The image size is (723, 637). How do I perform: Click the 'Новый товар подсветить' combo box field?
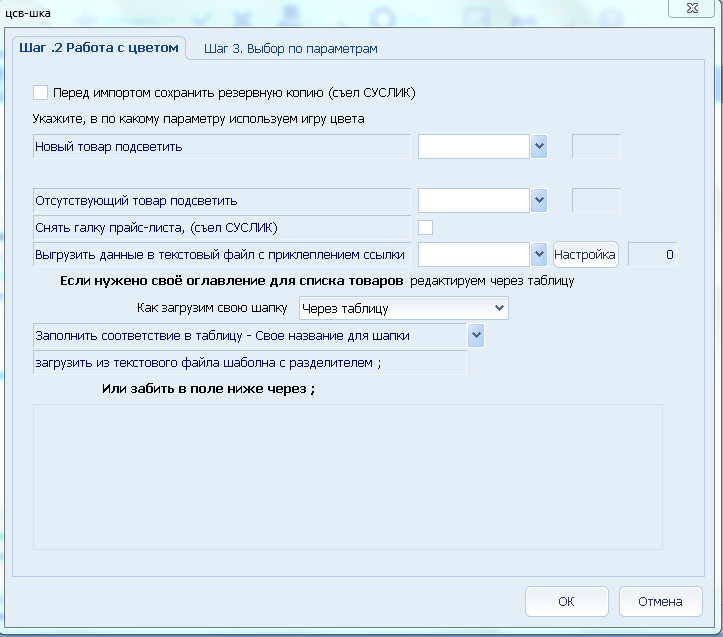click(x=473, y=147)
